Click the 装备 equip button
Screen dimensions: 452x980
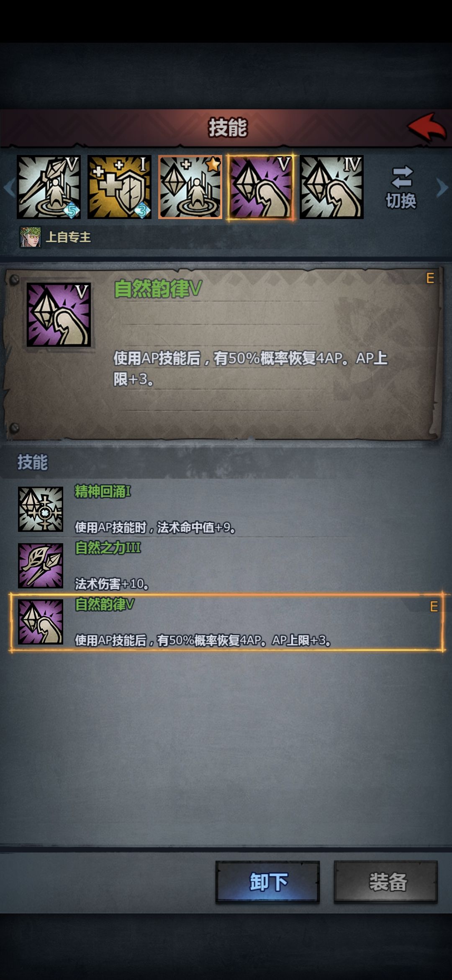click(386, 882)
